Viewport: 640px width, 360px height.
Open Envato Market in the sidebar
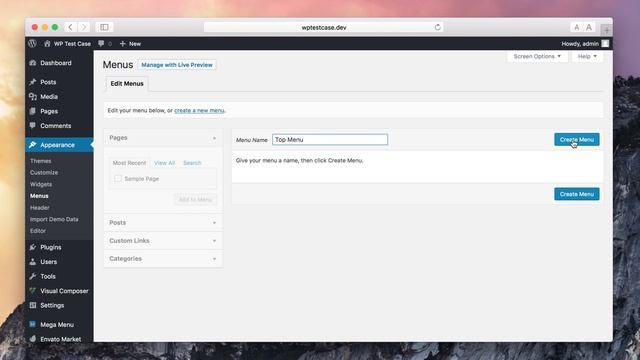pyautogui.click(x=59, y=339)
